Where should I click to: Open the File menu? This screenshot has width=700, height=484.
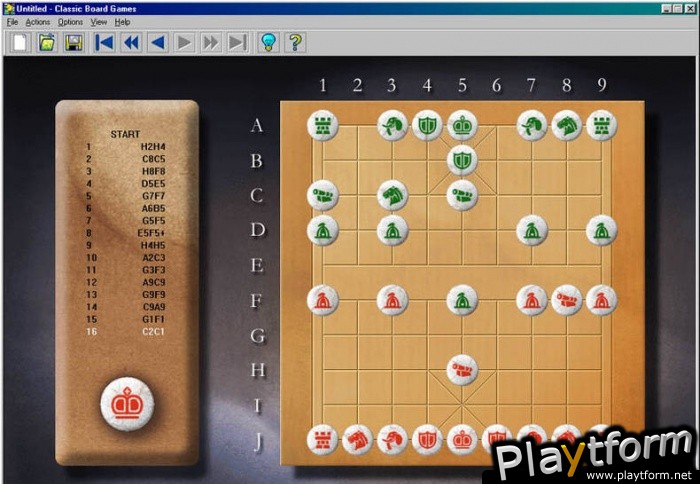click(12, 22)
